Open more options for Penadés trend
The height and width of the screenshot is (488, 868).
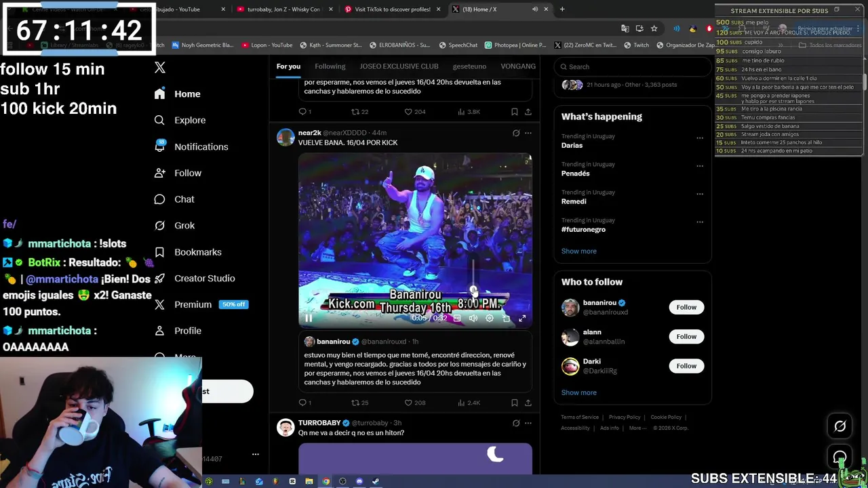point(700,165)
